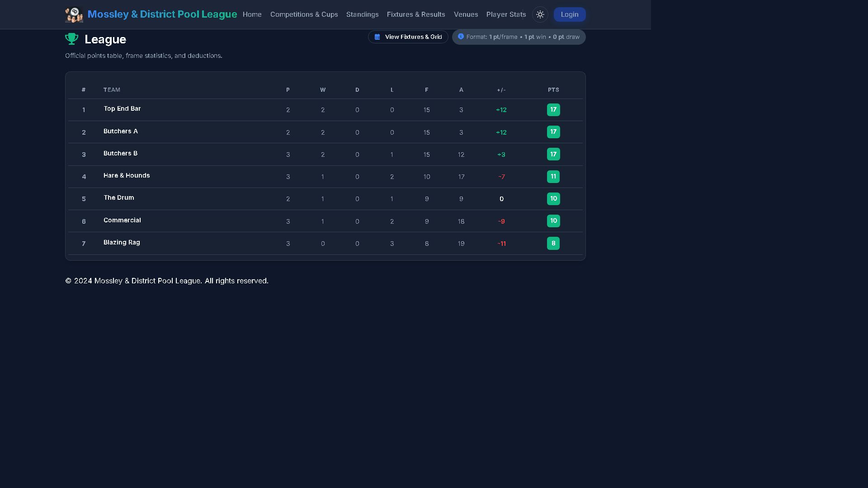Toggle the light/dark theme sun icon

point(540,14)
